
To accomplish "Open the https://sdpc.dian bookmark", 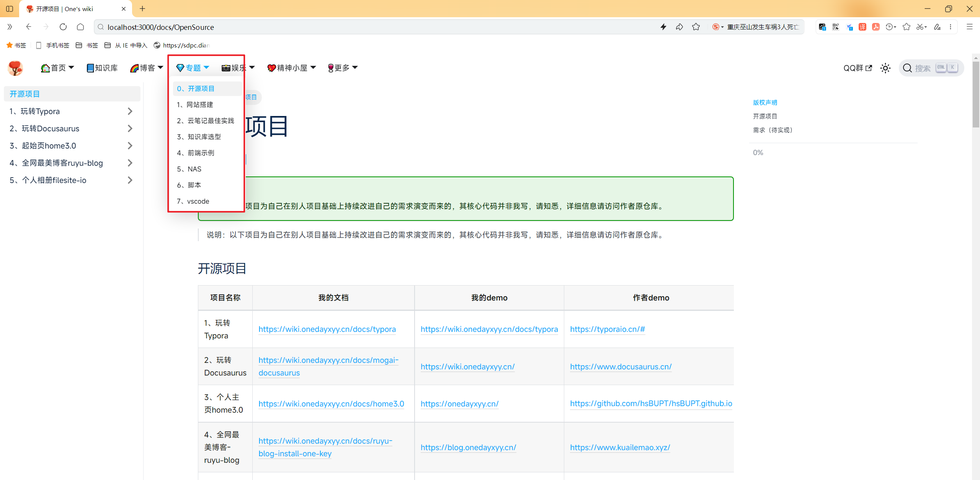I will coord(182,45).
